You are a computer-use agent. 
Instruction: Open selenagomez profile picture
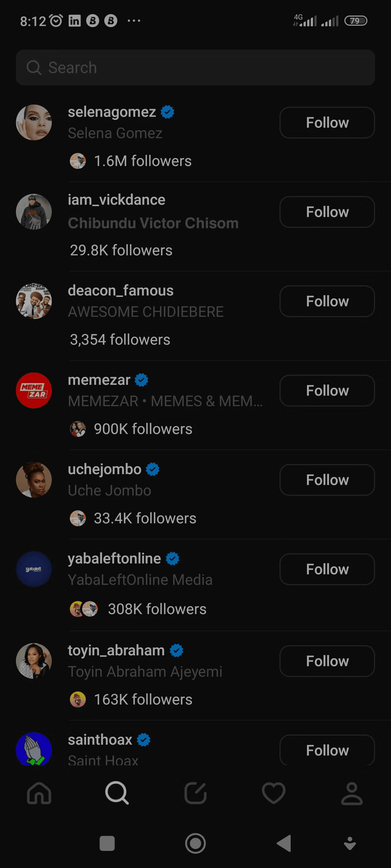[34, 123]
